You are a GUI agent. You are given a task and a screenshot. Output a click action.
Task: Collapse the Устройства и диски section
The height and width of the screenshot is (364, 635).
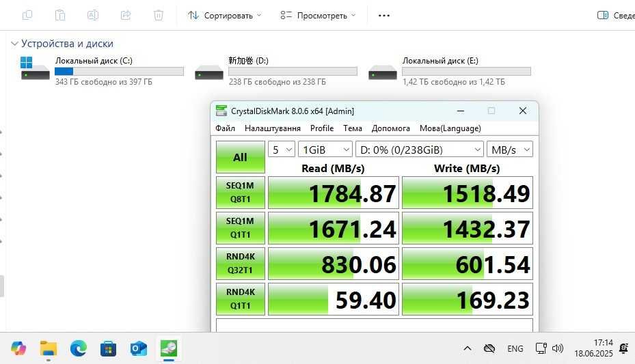14,43
